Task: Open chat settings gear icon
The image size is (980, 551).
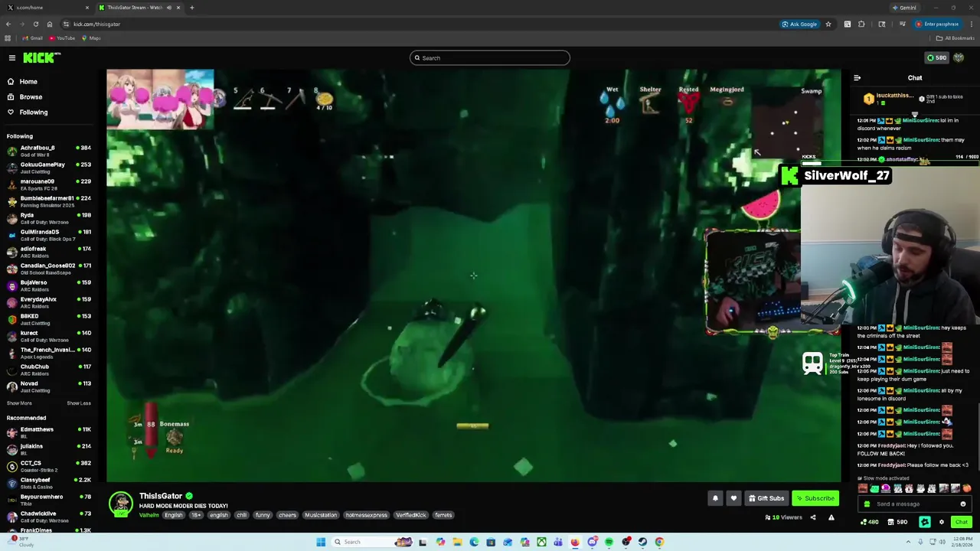Action: (x=942, y=522)
